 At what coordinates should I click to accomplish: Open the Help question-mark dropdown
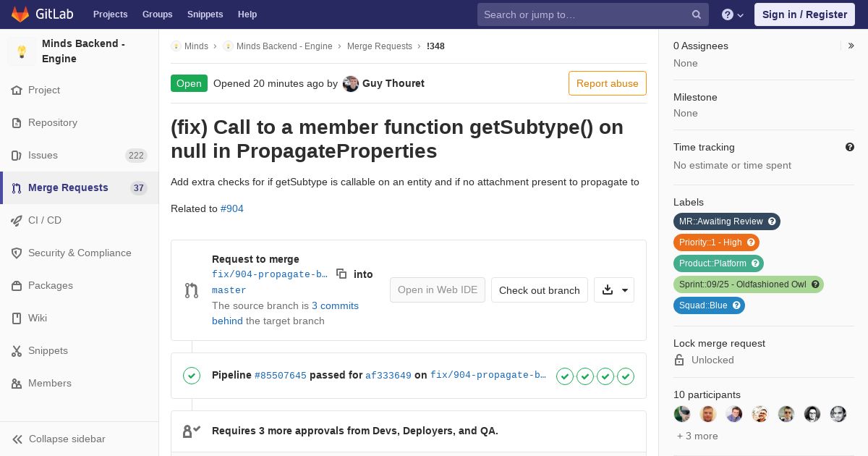point(733,14)
